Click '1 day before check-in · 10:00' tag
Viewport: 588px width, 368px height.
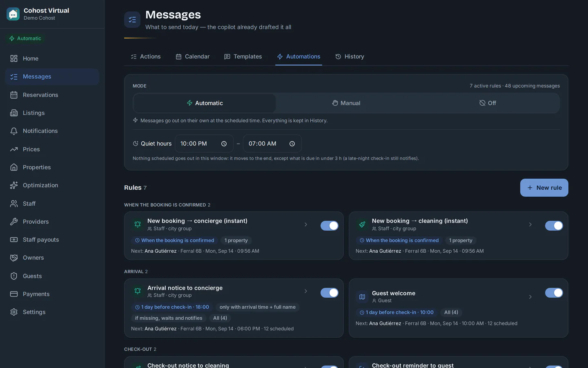(396, 312)
